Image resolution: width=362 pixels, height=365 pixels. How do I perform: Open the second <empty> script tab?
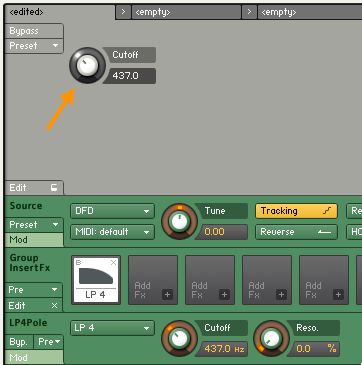tap(310, 12)
